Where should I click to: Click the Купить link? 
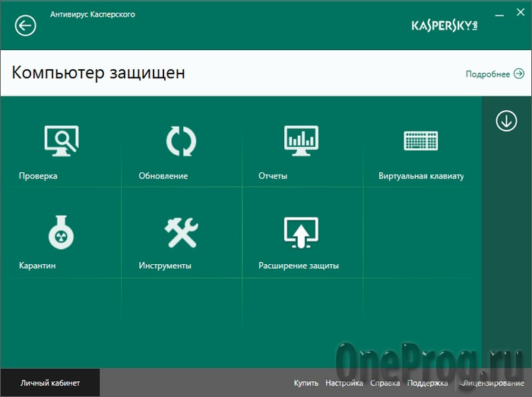306,383
